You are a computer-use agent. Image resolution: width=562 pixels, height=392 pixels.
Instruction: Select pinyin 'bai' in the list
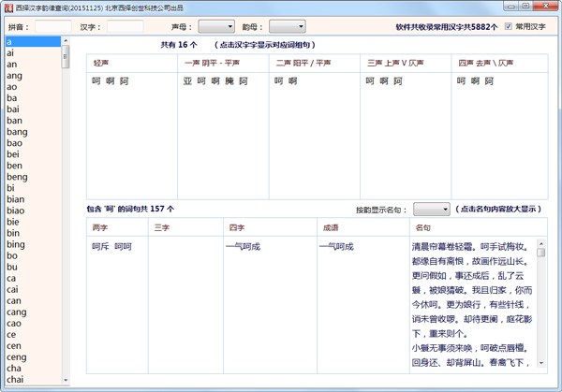[33, 109]
